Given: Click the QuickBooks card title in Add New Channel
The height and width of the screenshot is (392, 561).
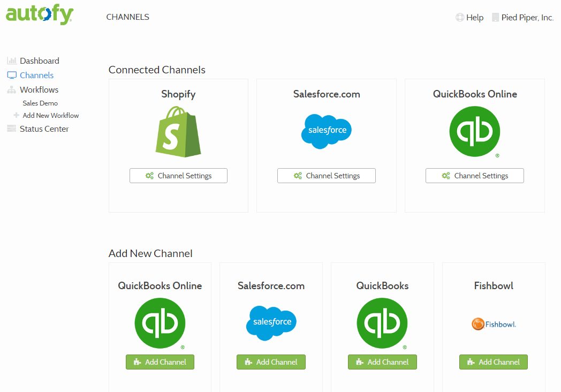Looking at the screenshot, I should pos(382,285).
